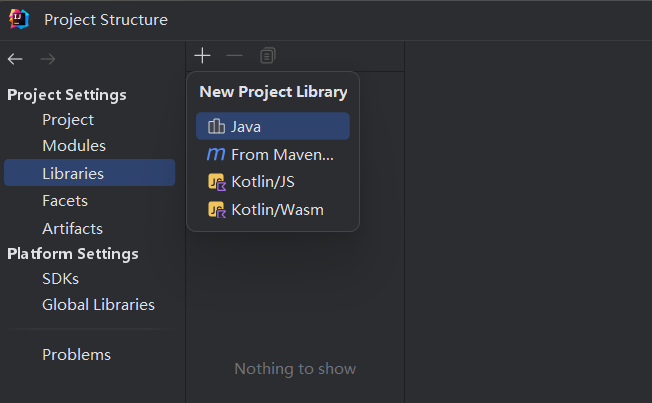Open the Facets section

click(x=65, y=201)
